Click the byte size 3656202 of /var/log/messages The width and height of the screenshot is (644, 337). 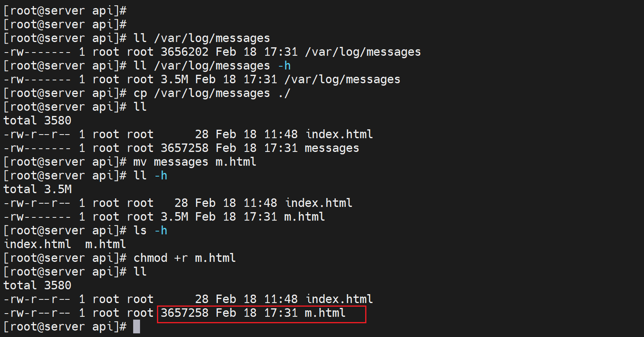point(184,52)
